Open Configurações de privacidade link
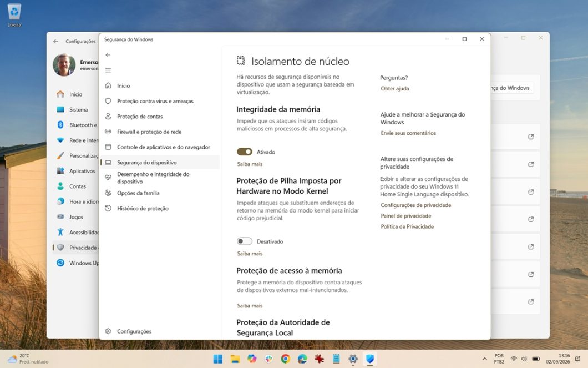This screenshot has width=588, height=368. click(x=416, y=205)
